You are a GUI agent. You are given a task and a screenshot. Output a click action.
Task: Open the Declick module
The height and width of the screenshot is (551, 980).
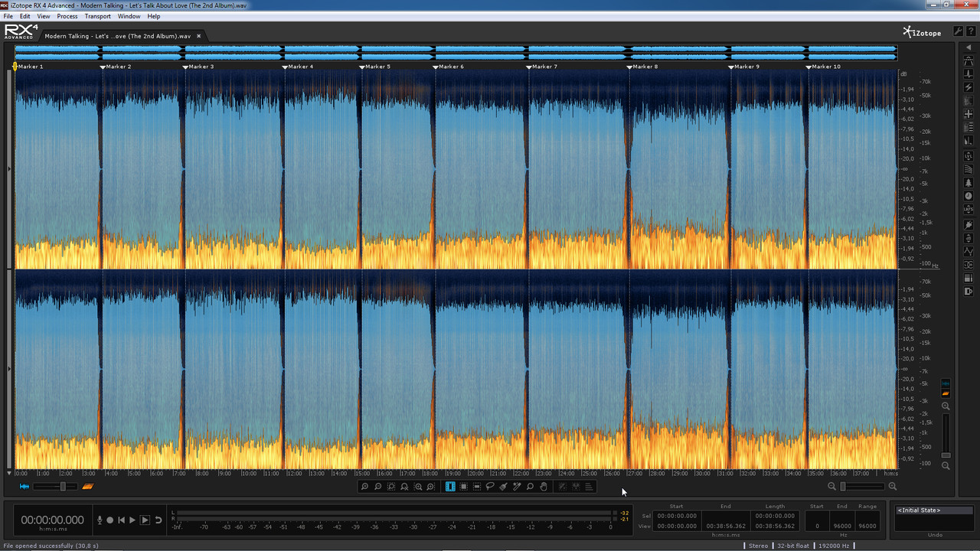click(969, 75)
